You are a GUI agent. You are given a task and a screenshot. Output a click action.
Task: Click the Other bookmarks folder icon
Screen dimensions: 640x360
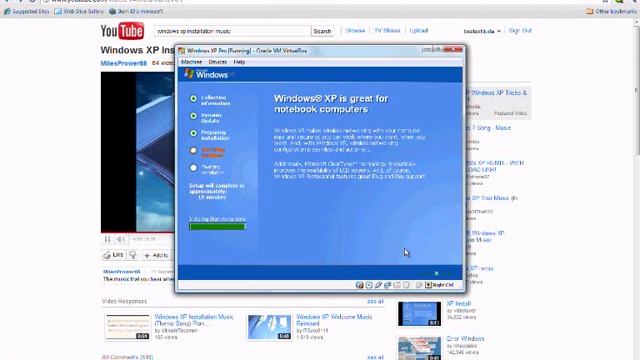589,11
